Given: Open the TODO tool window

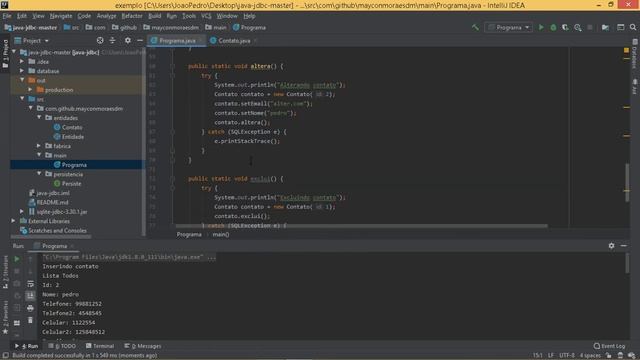Looking at the screenshot, I should point(62,346).
